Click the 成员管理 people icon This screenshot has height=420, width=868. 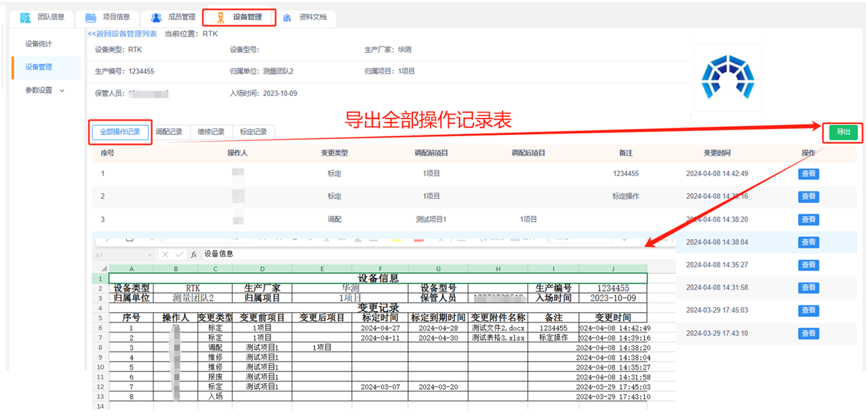[156, 18]
